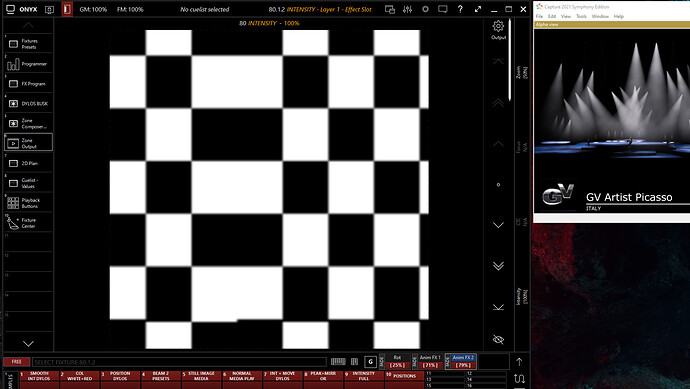Open Cuelist Values view in sidebar
The height and width of the screenshot is (389, 690).
pyautogui.click(x=28, y=183)
